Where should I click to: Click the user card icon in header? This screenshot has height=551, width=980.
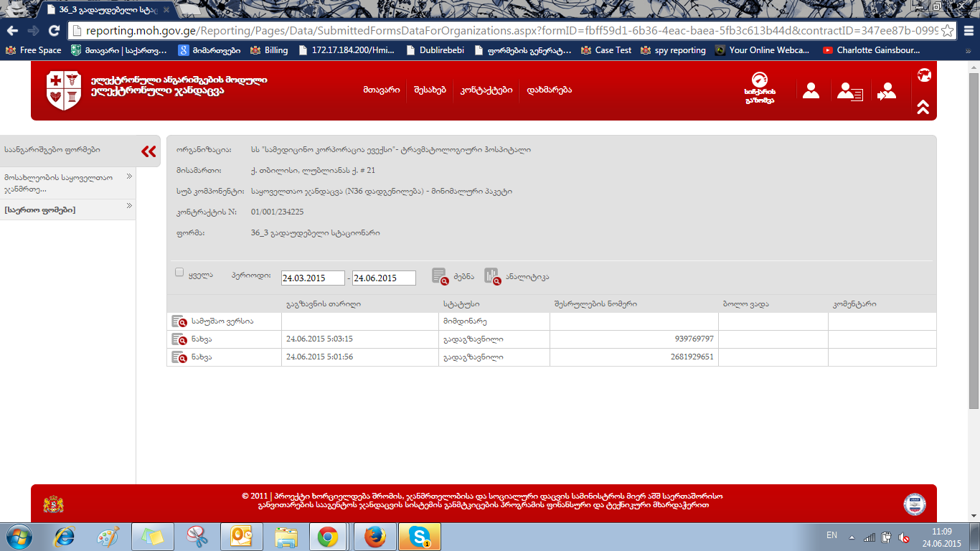850,92
